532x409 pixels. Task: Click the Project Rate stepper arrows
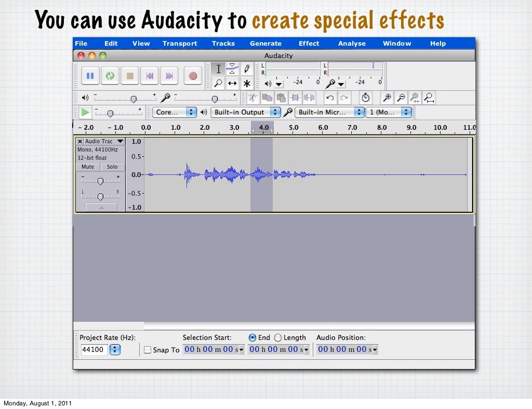[115, 349]
